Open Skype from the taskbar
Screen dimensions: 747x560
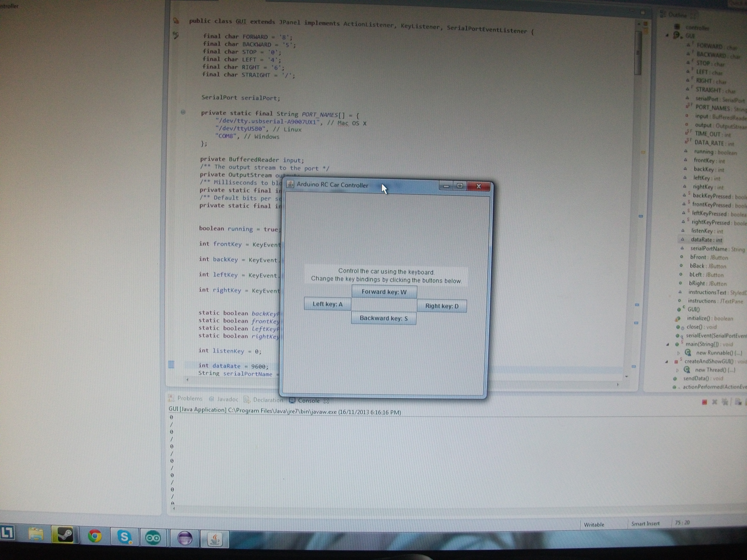coord(124,536)
